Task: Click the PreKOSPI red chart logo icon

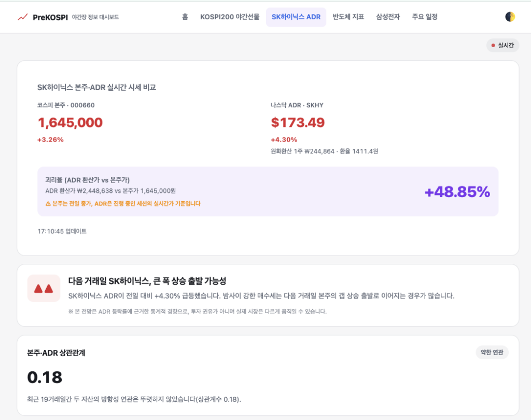Action: point(22,17)
